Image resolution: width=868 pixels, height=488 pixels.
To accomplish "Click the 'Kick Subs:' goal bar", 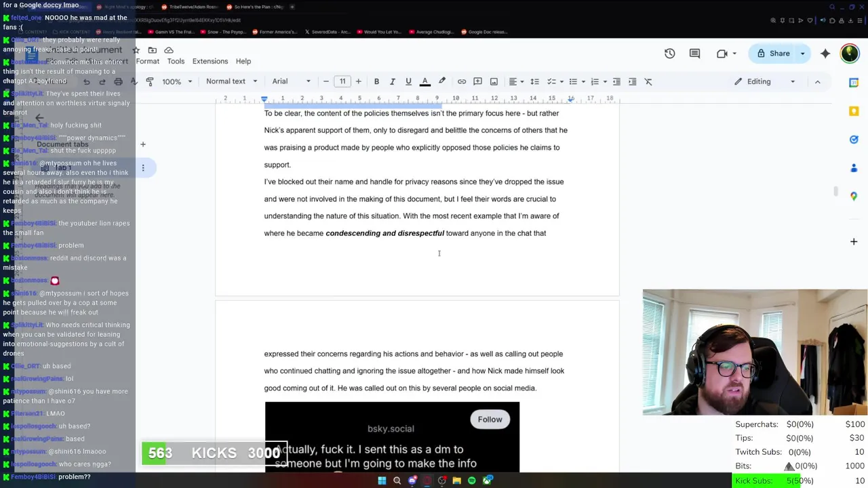I will [800, 481].
